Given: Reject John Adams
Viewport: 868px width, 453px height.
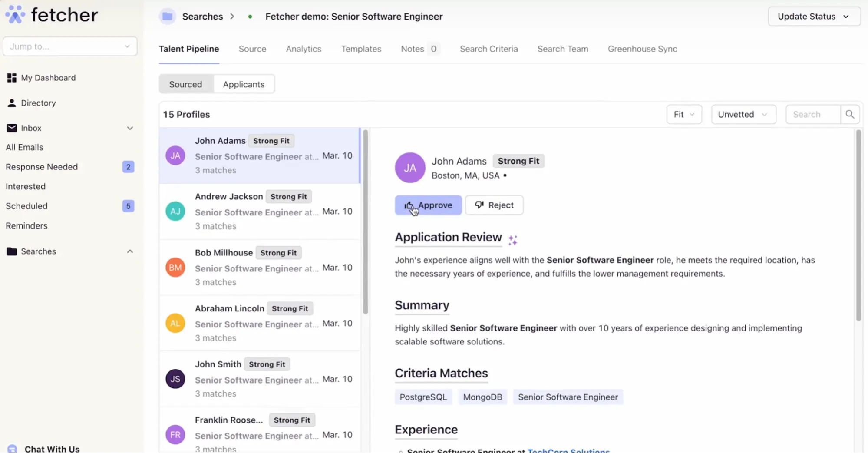Looking at the screenshot, I should coord(494,205).
